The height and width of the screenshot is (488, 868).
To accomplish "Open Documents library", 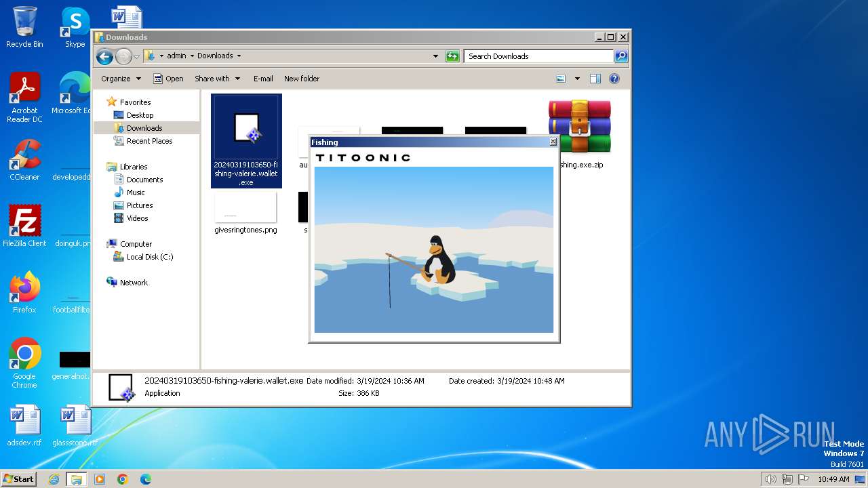I will (144, 180).
